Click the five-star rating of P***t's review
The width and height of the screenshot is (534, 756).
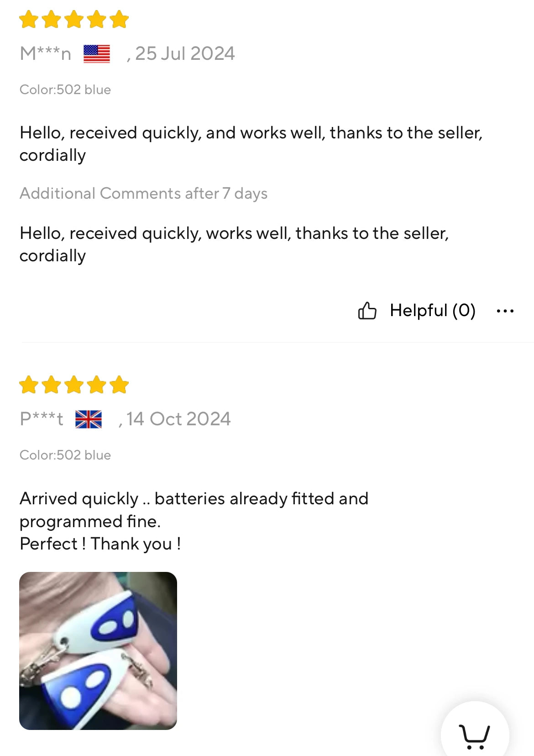point(74,385)
